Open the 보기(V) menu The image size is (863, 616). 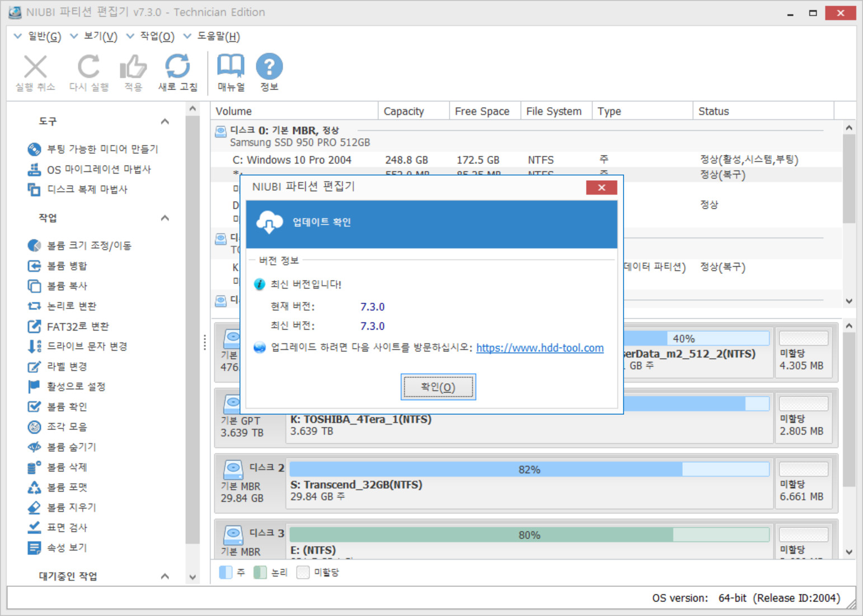(x=93, y=36)
